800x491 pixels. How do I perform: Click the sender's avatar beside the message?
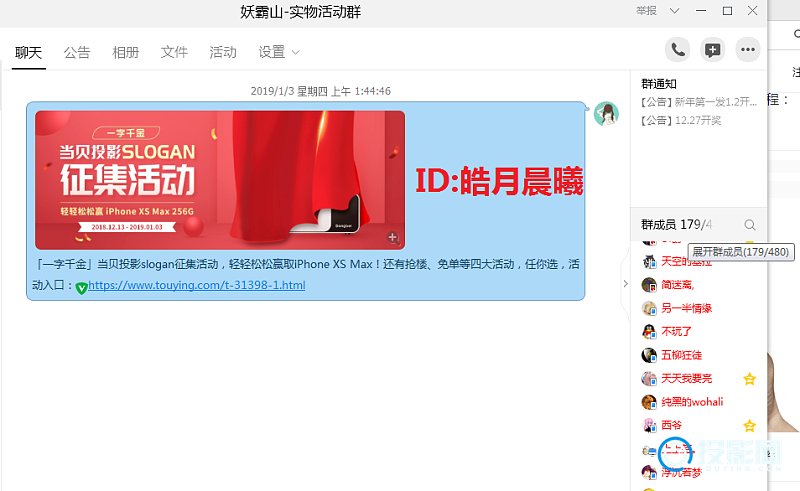(606, 114)
